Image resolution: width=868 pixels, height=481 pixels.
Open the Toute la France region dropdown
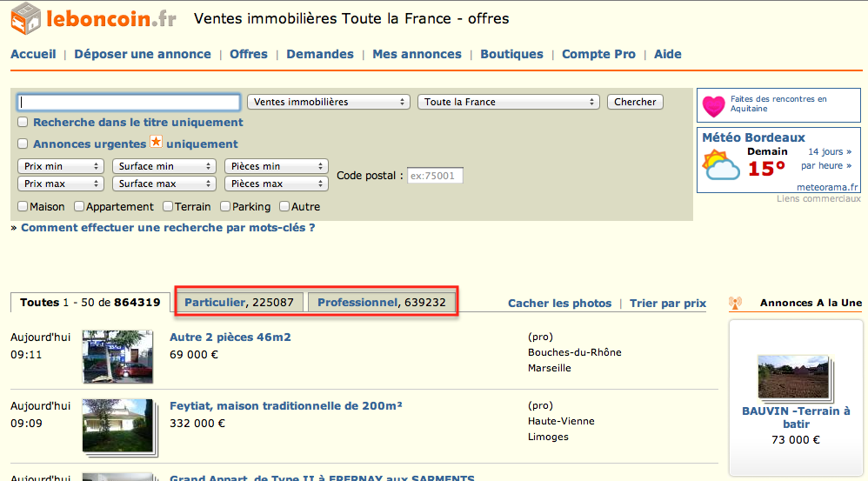pyautogui.click(x=509, y=102)
